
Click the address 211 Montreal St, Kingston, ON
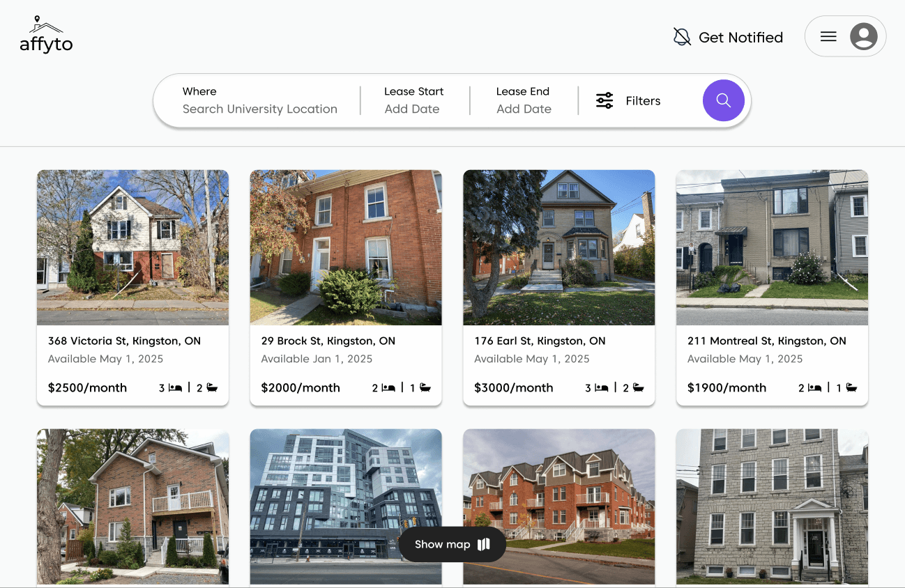coord(767,341)
